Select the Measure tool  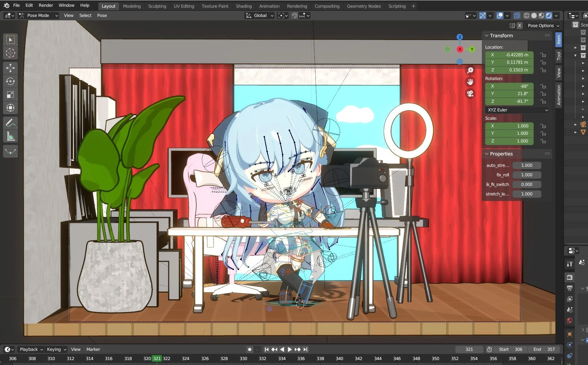tap(10, 136)
